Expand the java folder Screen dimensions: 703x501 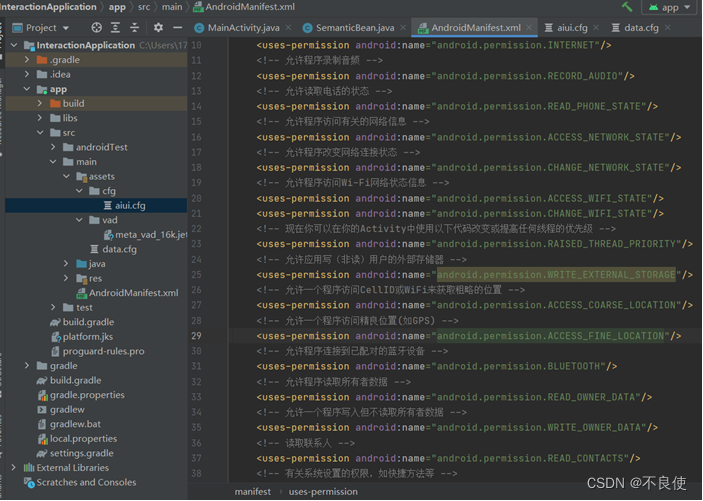pos(66,264)
